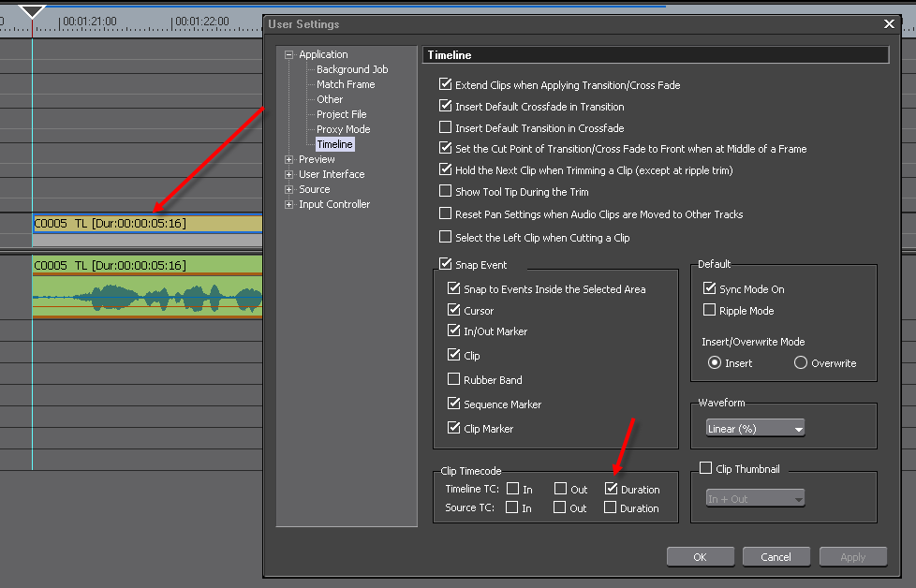Viewport: 916px width, 588px height.
Task: Uncheck Timeline TC Duration checkbox
Action: point(611,489)
